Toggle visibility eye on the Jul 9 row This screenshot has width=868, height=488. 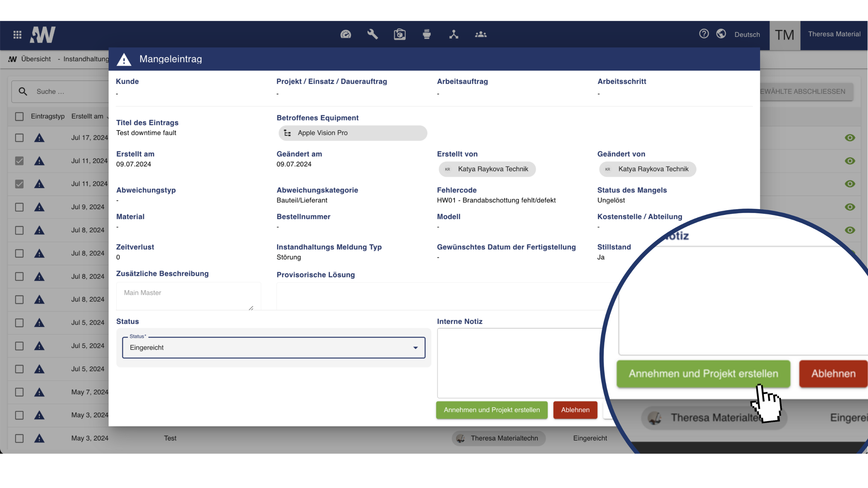pos(850,207)
